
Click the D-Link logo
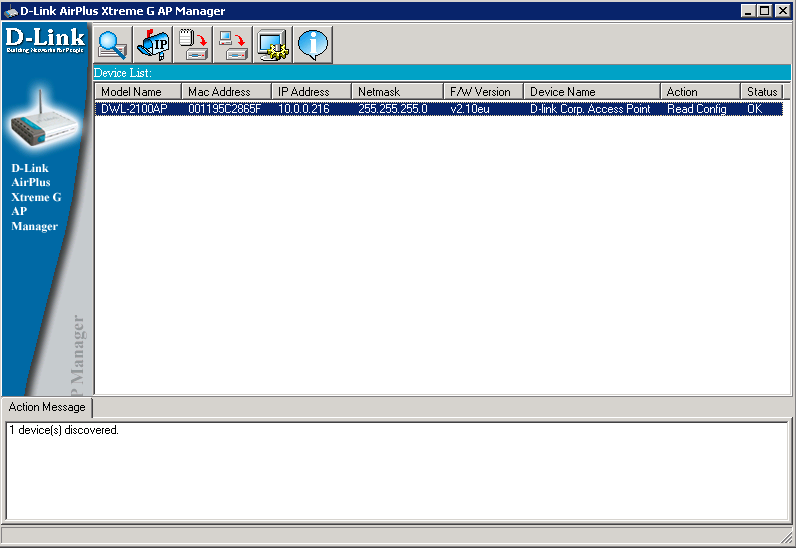pos(45,40)
